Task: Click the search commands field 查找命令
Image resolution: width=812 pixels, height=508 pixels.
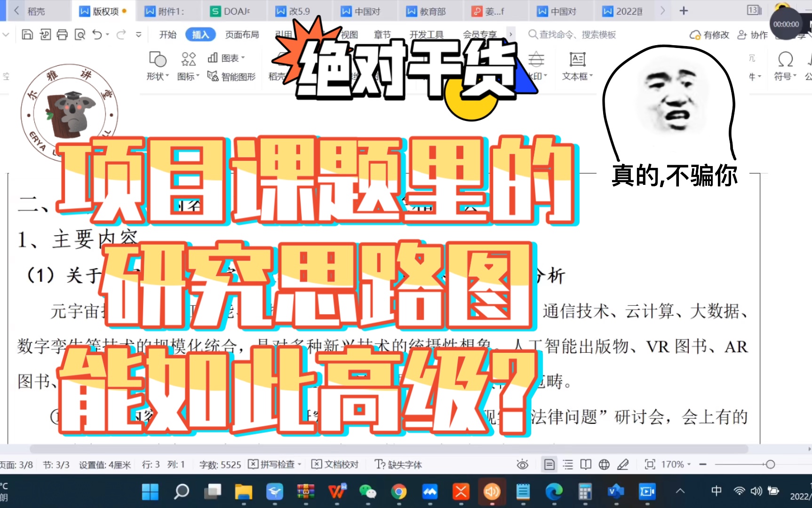Action: tap(572, 34)
